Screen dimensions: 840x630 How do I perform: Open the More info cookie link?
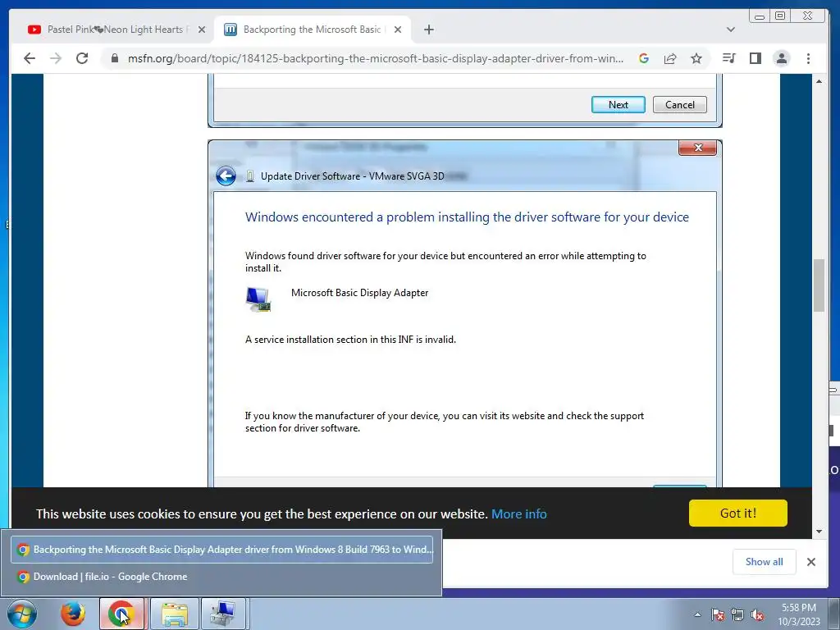[518, 514]
